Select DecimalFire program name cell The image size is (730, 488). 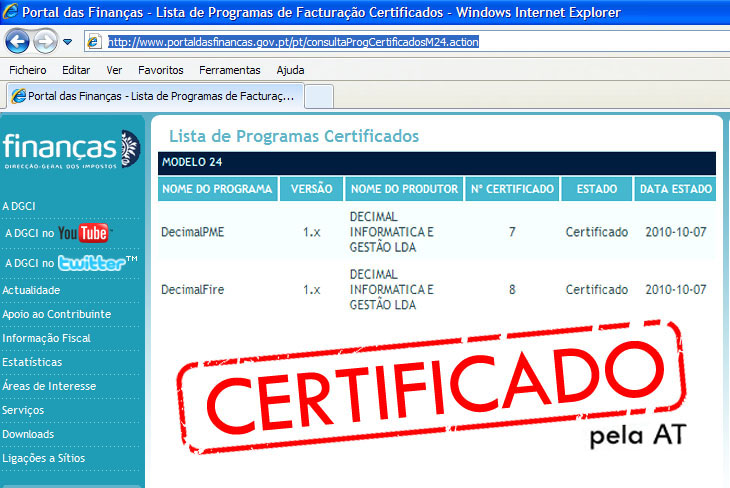point(193,290)
